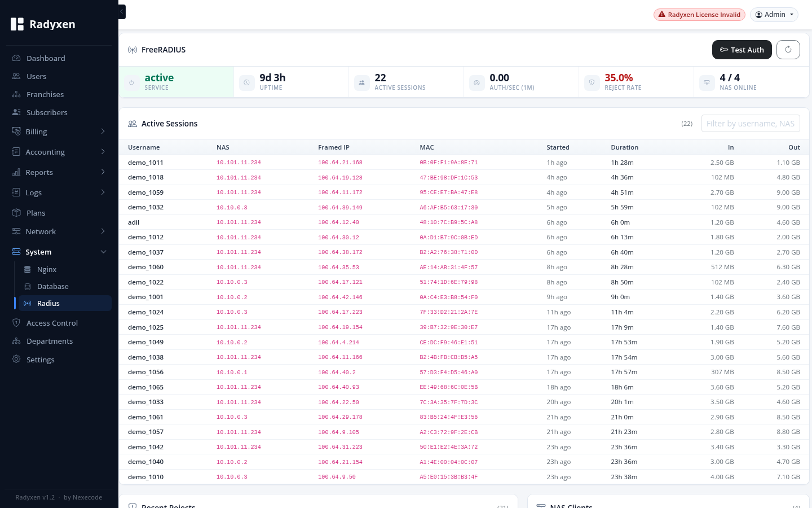The width and height of the screenshot is (812, 508).
Task: Collapse the System menu chevron
Action: (103, 252)
